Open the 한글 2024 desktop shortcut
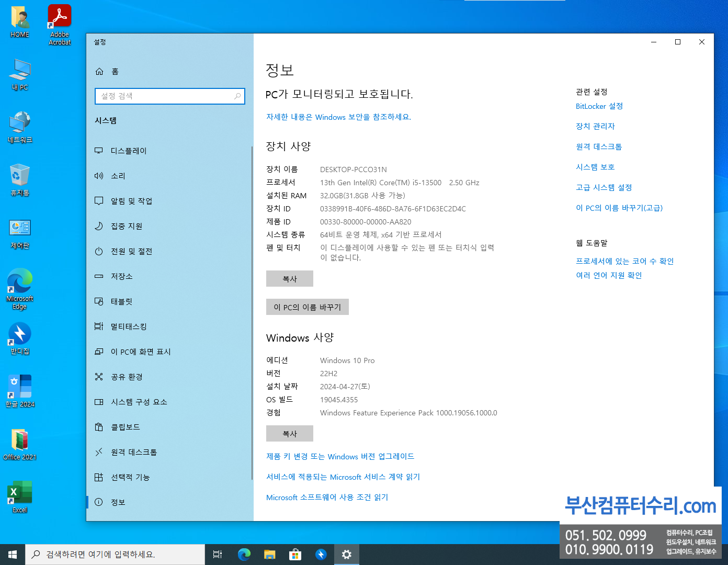This screenshot has height=565, width=728. pyautogui.click(x=20, y=391)
